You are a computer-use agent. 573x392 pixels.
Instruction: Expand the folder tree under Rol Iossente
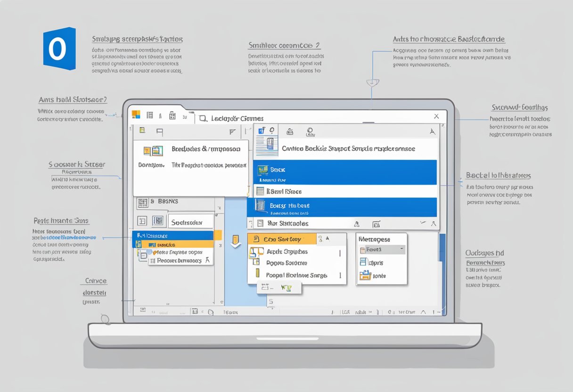[x=138, y=243]
